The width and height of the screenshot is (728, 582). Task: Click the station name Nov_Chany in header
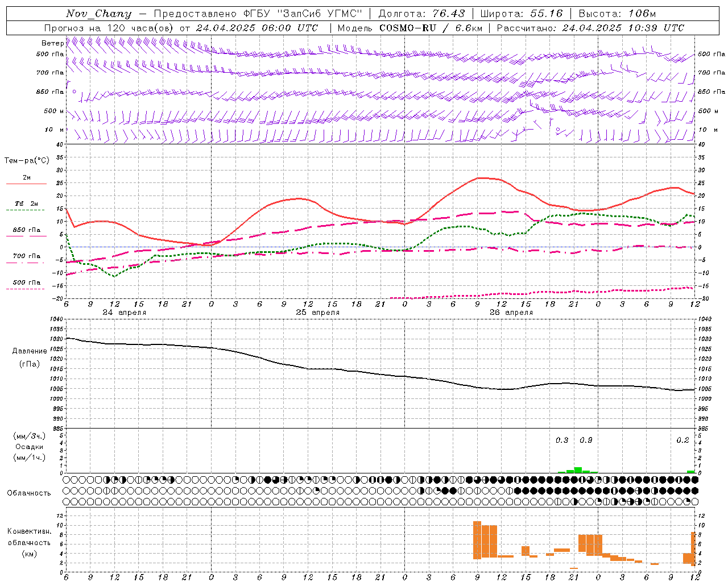pos(98,14)
